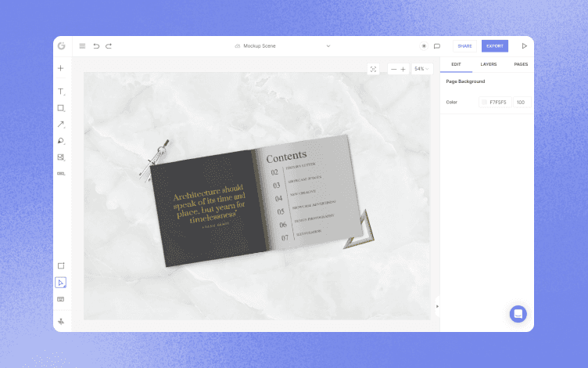The height and width of the screenshot is (368, 588).
Task: Click the triangle ruler object on canvas
Action: (x=359, y=231)
